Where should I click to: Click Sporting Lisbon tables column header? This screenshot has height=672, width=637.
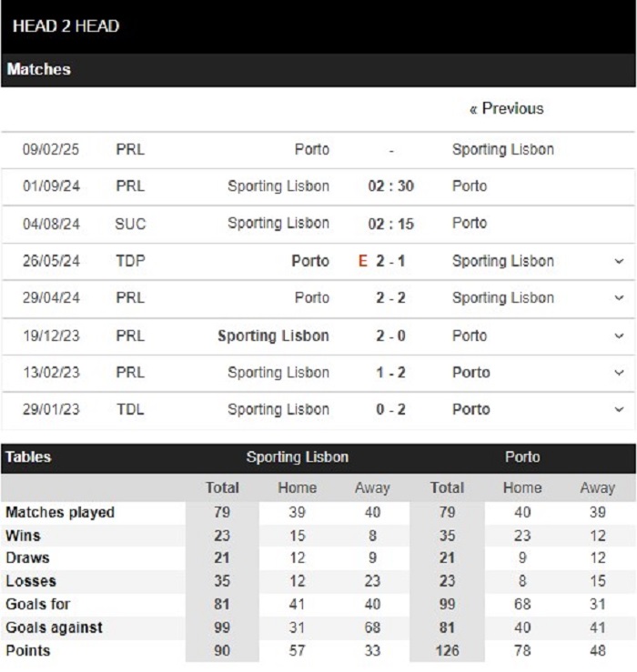point(298,456)
